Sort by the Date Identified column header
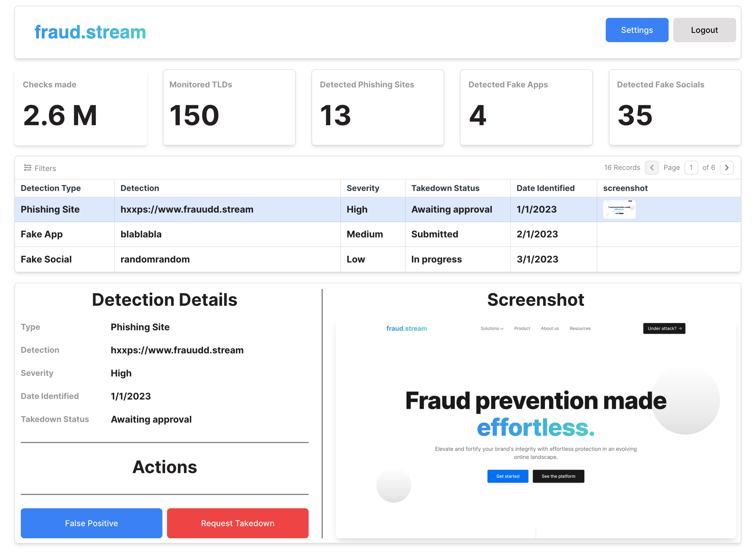This screenshot has height=555, width=756. [545, 188]
